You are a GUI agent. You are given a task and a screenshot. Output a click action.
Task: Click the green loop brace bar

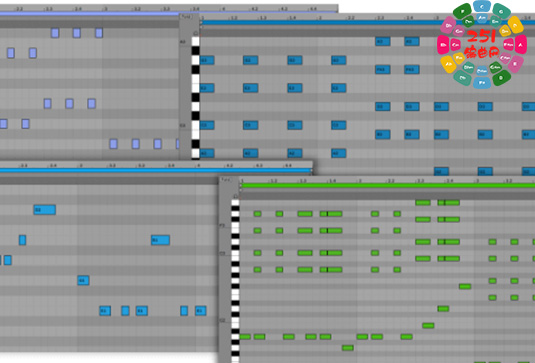(x=388, y=185)
